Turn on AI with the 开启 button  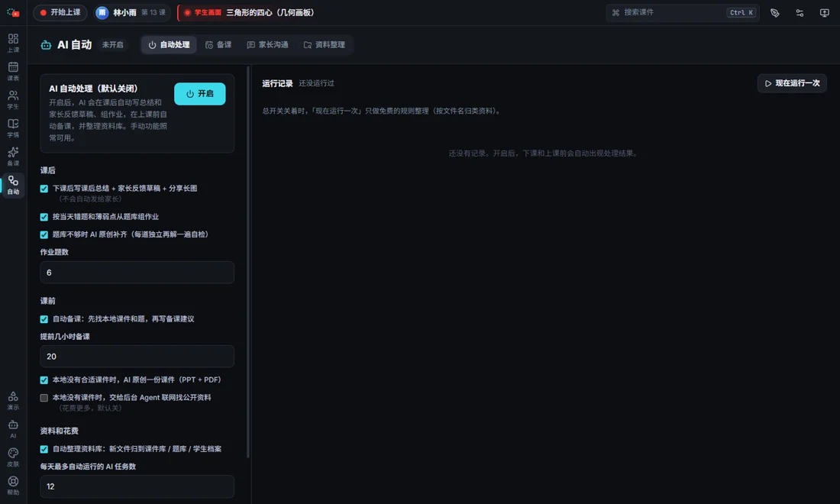pos(200,94)
